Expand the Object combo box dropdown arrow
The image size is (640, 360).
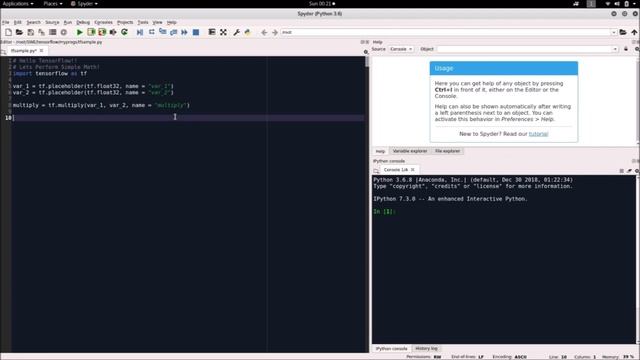[x=615, y=49]
